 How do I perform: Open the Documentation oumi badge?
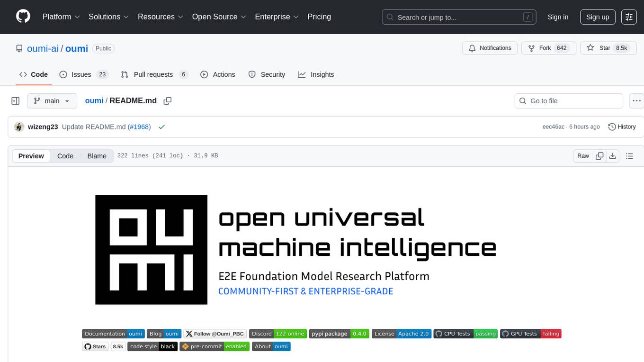[113, 334]
